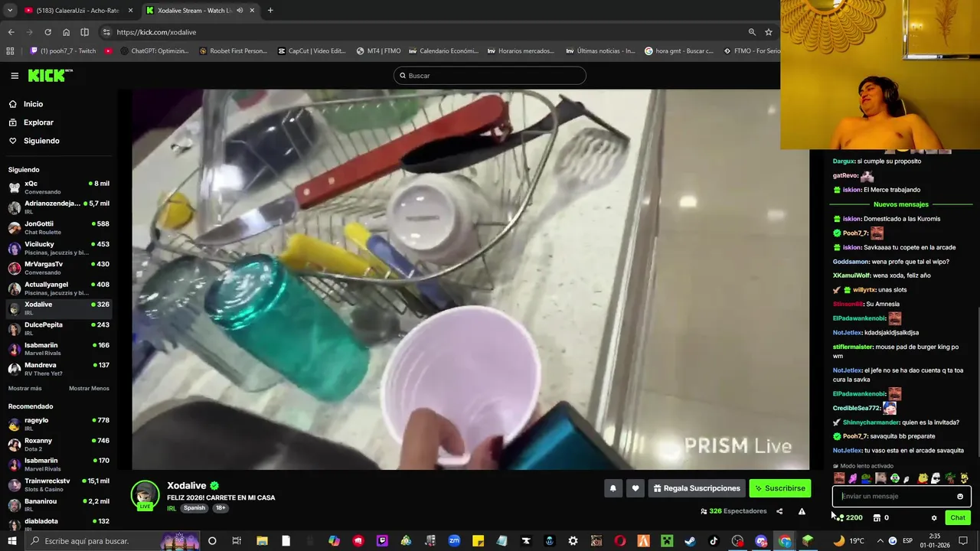Click the share stream icon
The image size is (980, 551).
click(779, 511)
